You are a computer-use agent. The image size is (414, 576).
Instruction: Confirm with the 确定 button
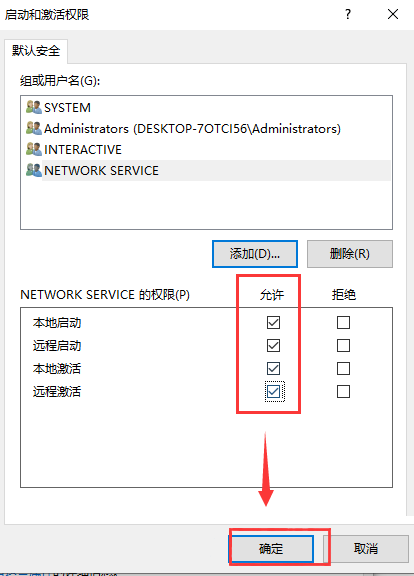(271, 549)
